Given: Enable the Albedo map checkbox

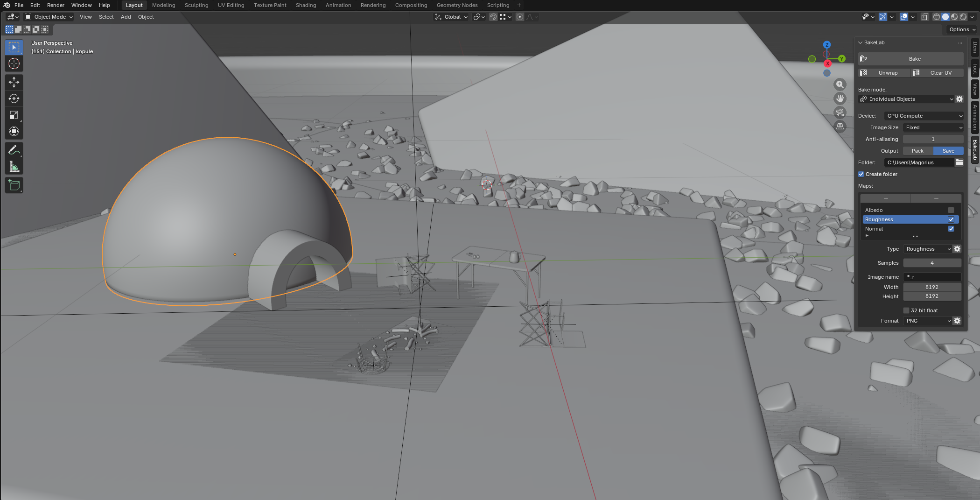Looking at the screenshot, I should point(951,210).
